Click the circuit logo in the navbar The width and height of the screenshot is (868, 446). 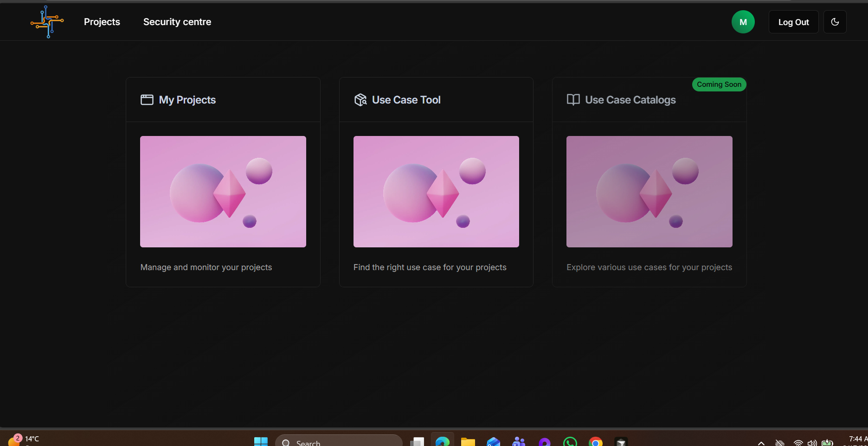pyautogui.click(x=47, y=22)
